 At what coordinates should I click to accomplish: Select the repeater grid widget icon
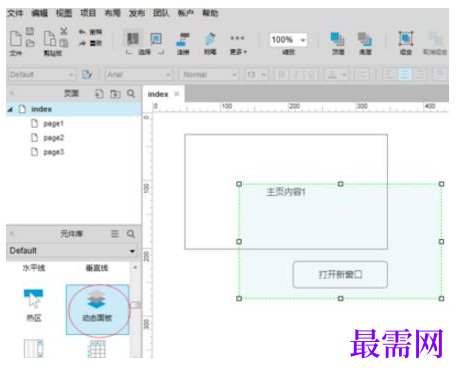pyautogui.click(x=97, y=349)
